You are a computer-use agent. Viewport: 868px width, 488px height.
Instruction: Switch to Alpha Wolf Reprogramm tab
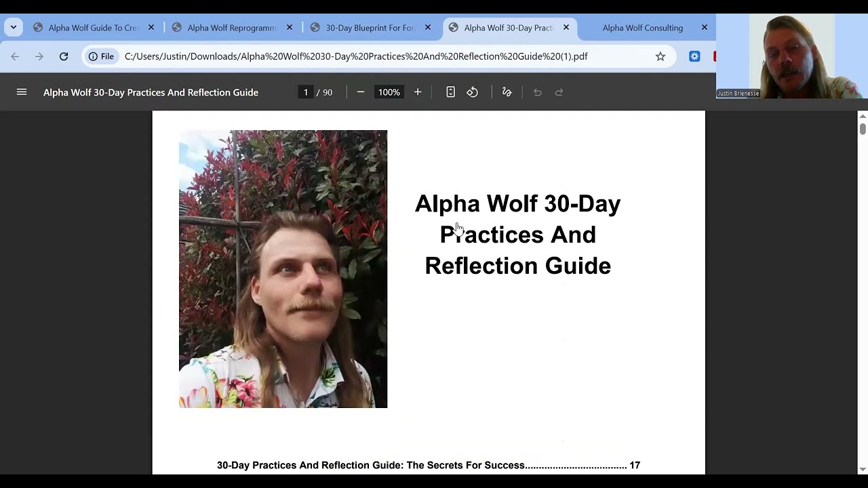(x=233, y=28)
